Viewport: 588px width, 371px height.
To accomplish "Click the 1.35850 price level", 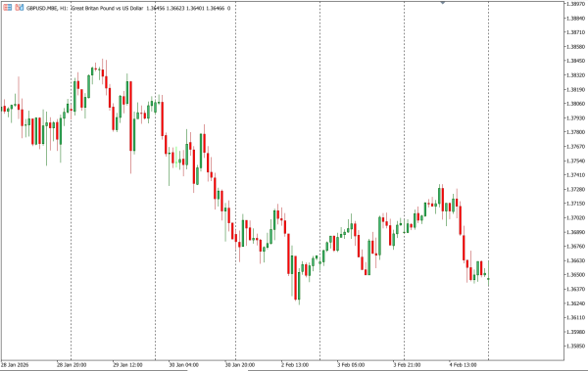I will click(x=576, y=346).
